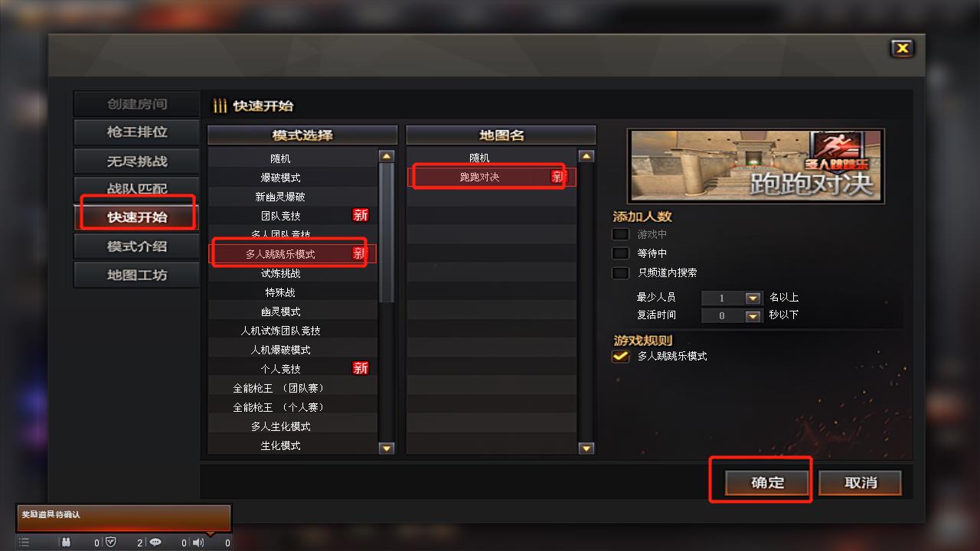Tick the 等待中 checkbox

click(x=620, y=253)
